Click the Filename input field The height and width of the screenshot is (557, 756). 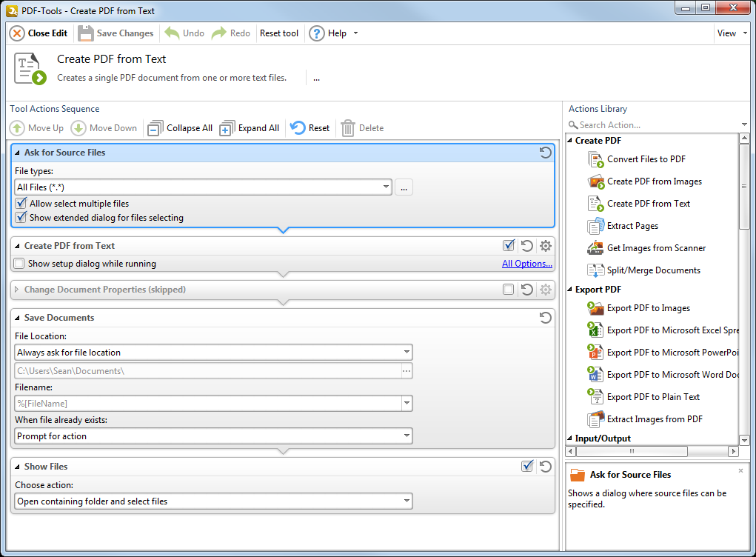pyautogui.click(x=208, y=403)
